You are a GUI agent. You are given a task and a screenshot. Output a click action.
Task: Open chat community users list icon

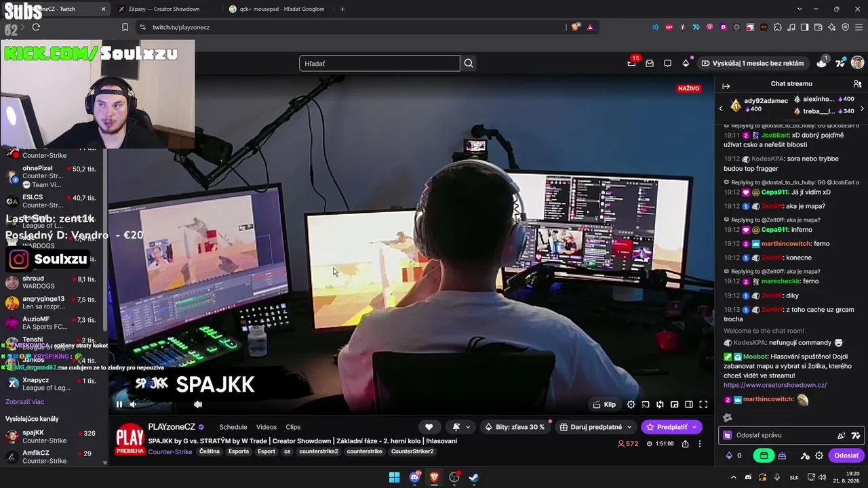tap(857, 84)
